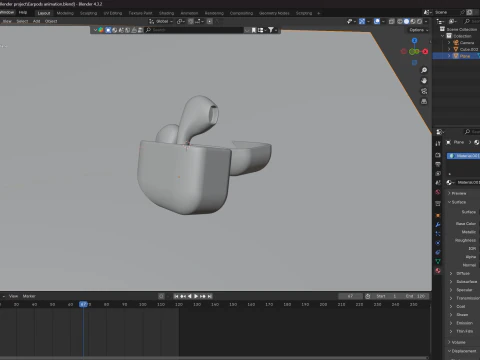
Task: Open the World properties tab
Action: (x=438, y=192)
